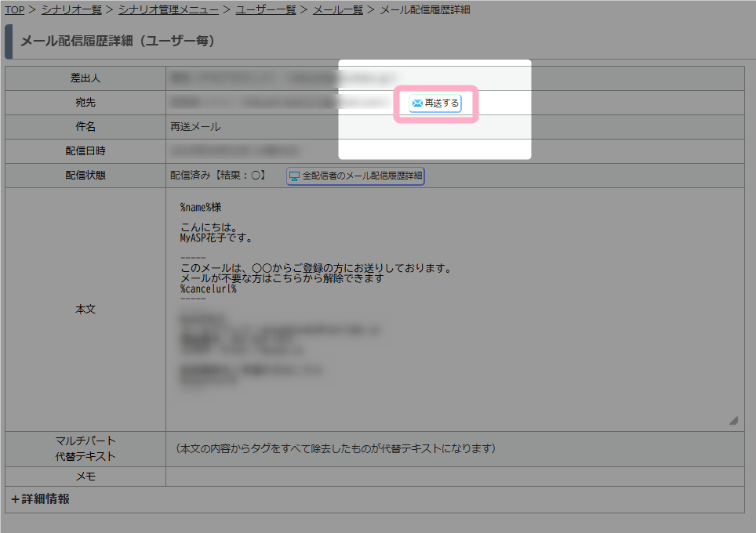The width and height of the screenshot is (756, 533).
Task: Click the マルチパート 代替テキスト label
Action: [x=85, y=448]
